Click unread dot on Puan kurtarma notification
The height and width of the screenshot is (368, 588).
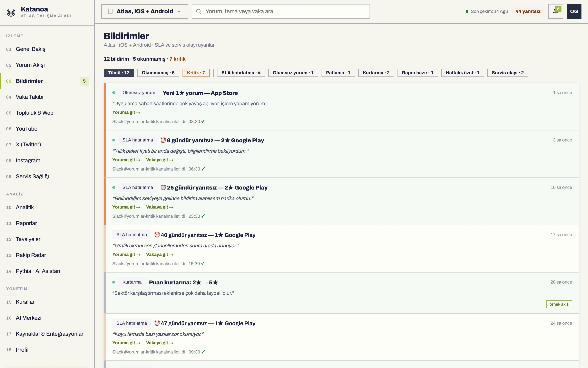tap(114, 282)
